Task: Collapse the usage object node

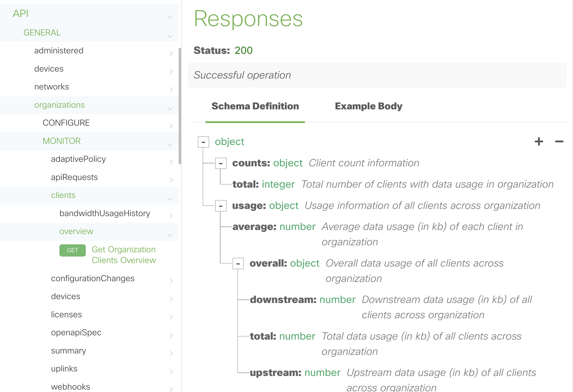Action: coord(221,206)
